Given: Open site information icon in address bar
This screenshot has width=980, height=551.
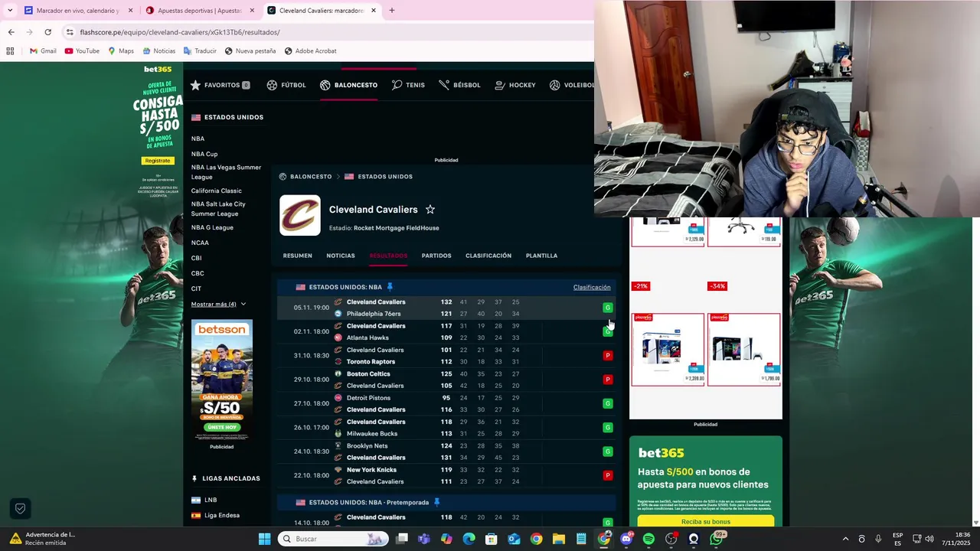Looking at the screenshot, I should click(x=70, y=32).
